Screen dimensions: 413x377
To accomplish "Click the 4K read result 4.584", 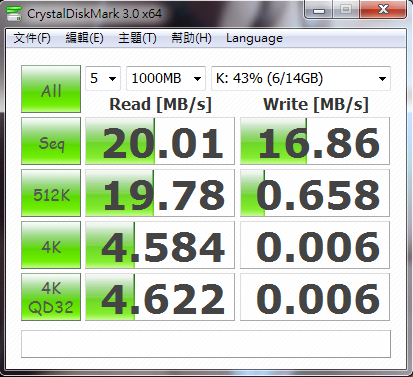I will 160,245.
